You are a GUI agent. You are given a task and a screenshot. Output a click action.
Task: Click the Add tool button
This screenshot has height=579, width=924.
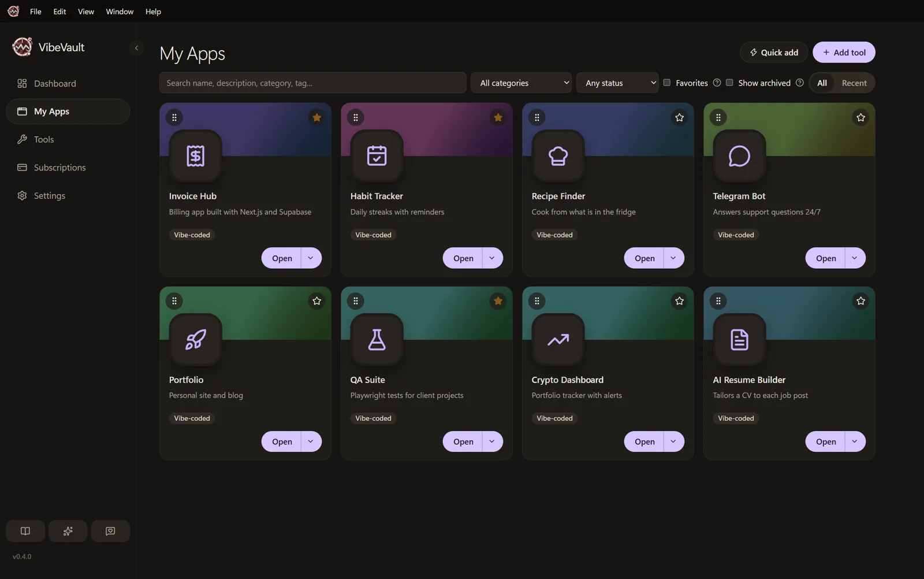[844, 52]
